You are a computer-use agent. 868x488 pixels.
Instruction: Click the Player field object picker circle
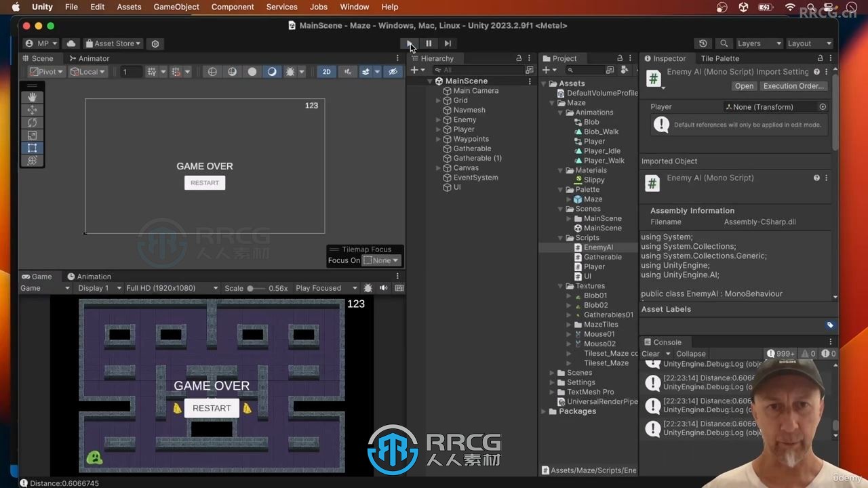pyautogui.click(x=823, y=107)
